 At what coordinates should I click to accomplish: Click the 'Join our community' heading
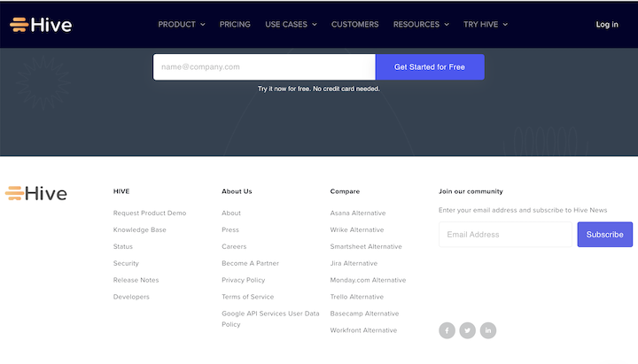coord(471,191)
